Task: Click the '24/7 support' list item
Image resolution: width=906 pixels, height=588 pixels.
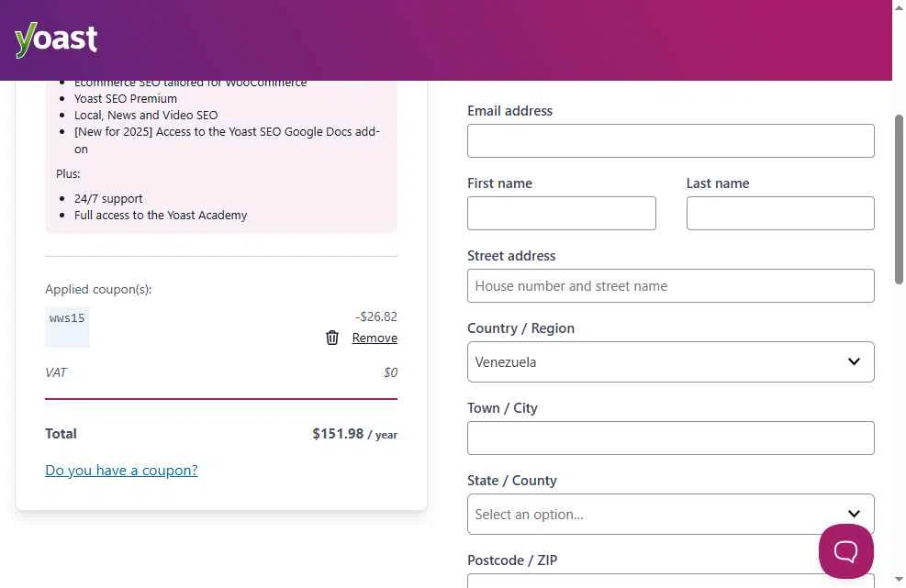Action: tap(108, 199)
